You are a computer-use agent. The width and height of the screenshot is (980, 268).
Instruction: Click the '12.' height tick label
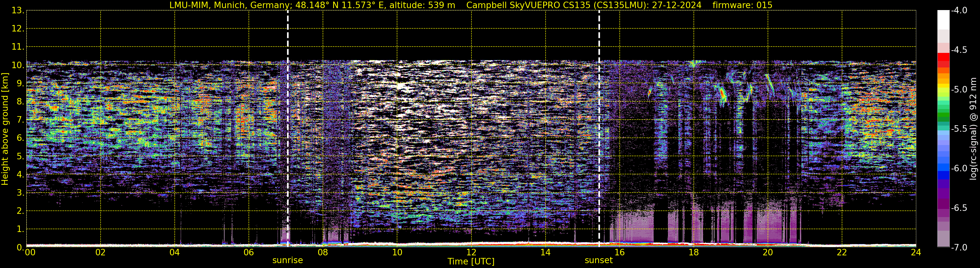18,29
